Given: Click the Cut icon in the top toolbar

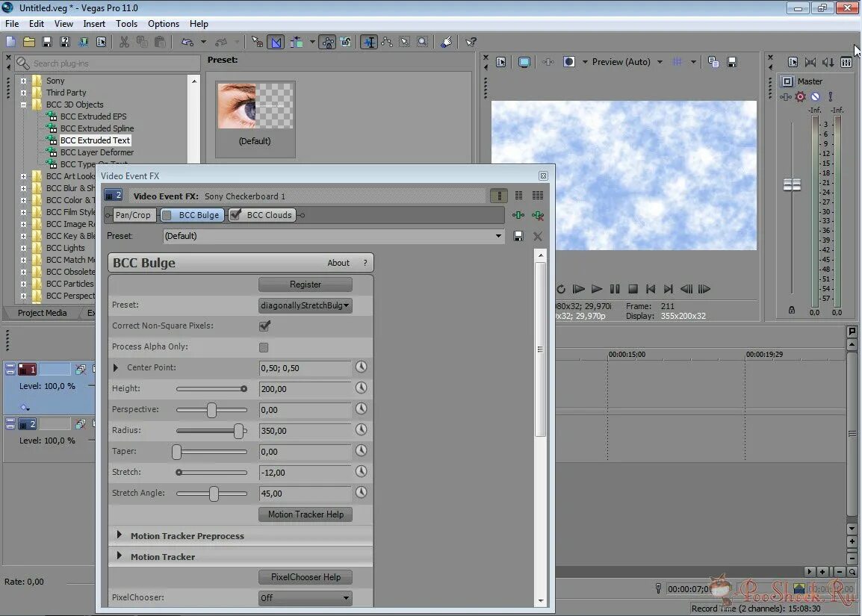Looking at the screenshot, I should click(x=124, y=42).
